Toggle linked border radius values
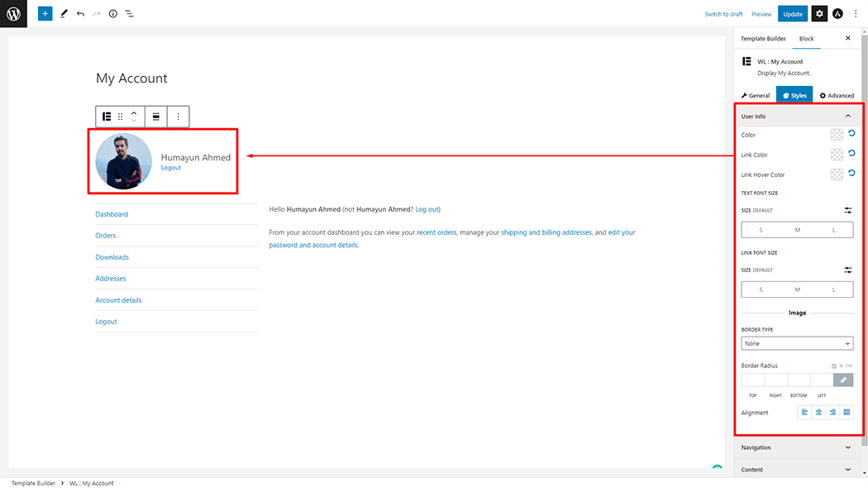868x488 pixels. click(x=843, y=380)
